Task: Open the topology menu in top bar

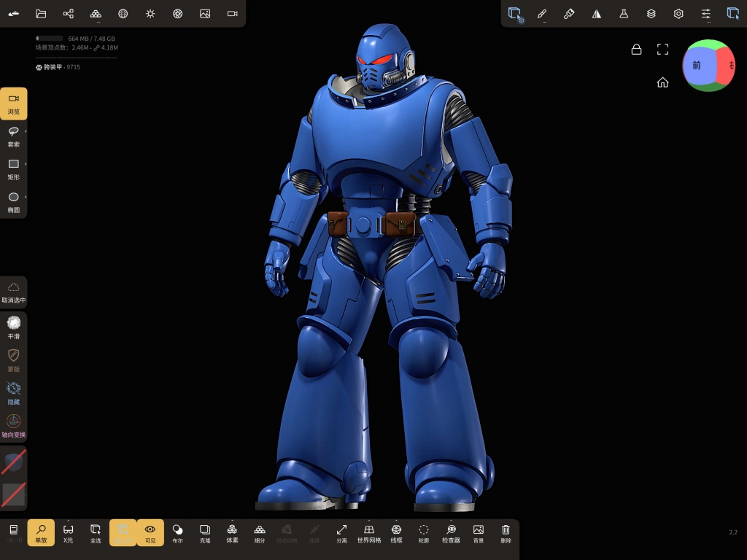Action: 96,13
